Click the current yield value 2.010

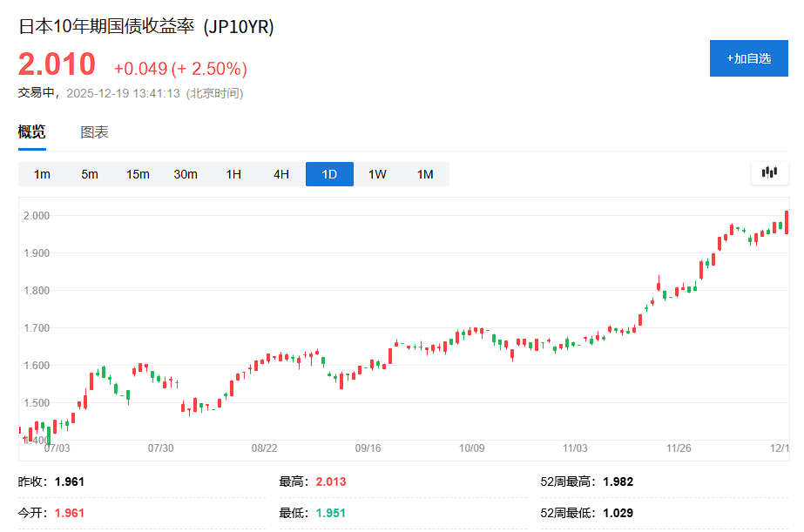pyautogui.click(x=57, y=64)
